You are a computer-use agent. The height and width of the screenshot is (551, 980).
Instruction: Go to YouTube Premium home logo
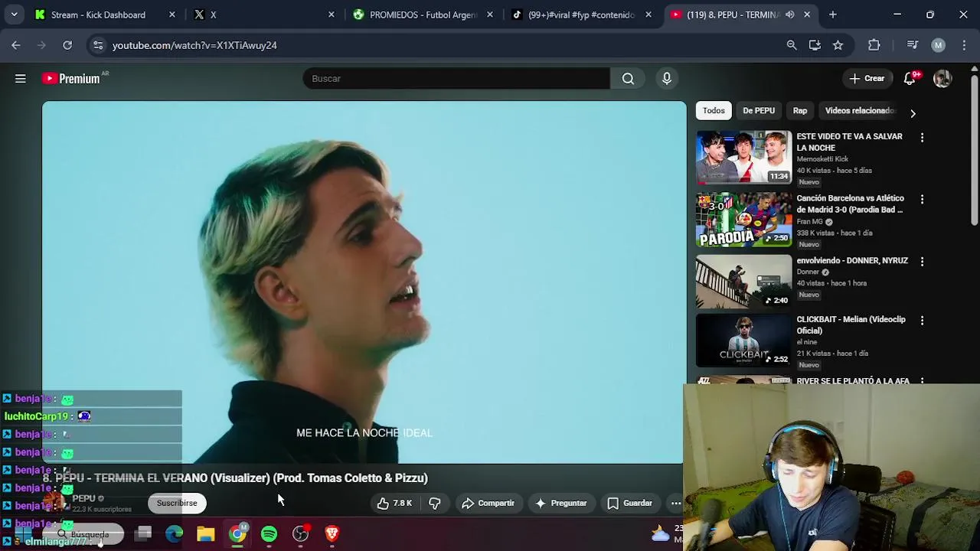(x=70, y=78)
